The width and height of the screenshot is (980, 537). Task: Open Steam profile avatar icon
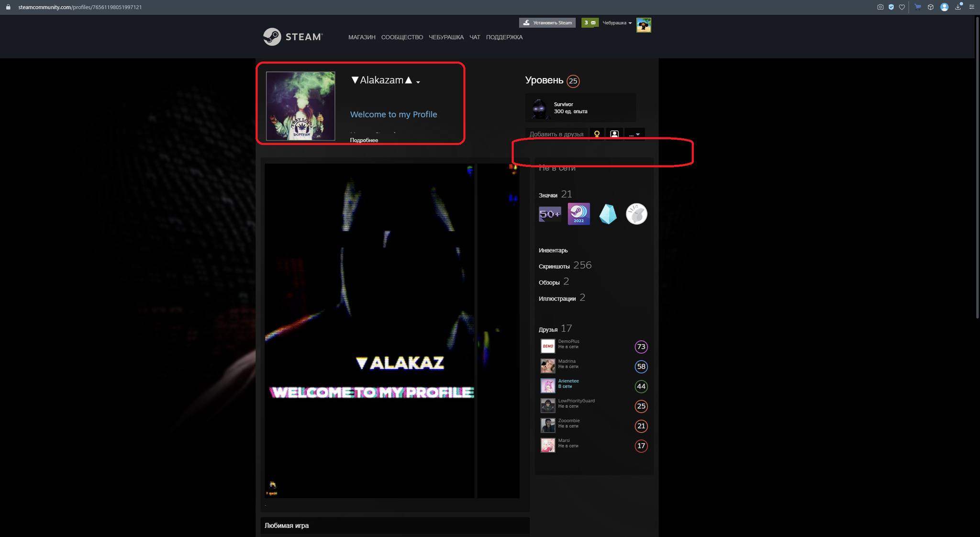(x=300, y=106)
